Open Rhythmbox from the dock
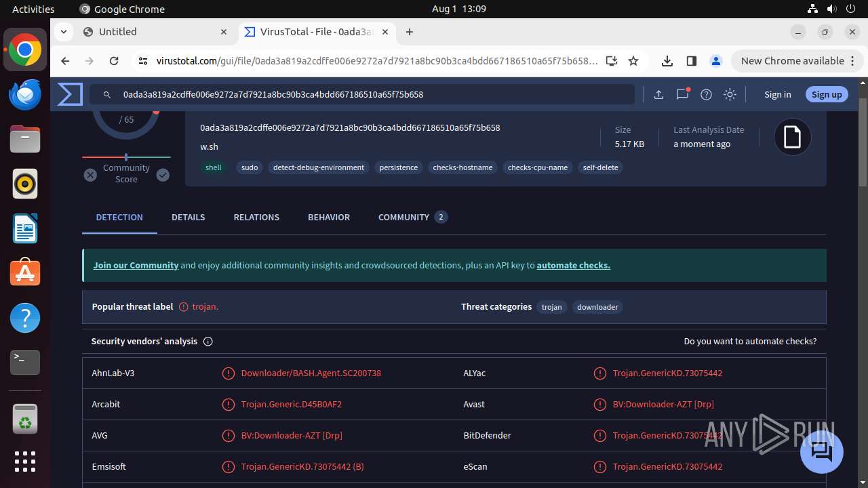The height and width of the screenshot is (488, 868). tap(25, 184)
